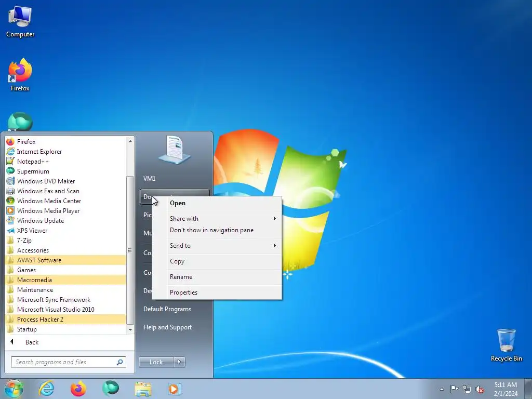Click the Lock button
Viewport: 532px width, 399px height.
tap(156, 362)
